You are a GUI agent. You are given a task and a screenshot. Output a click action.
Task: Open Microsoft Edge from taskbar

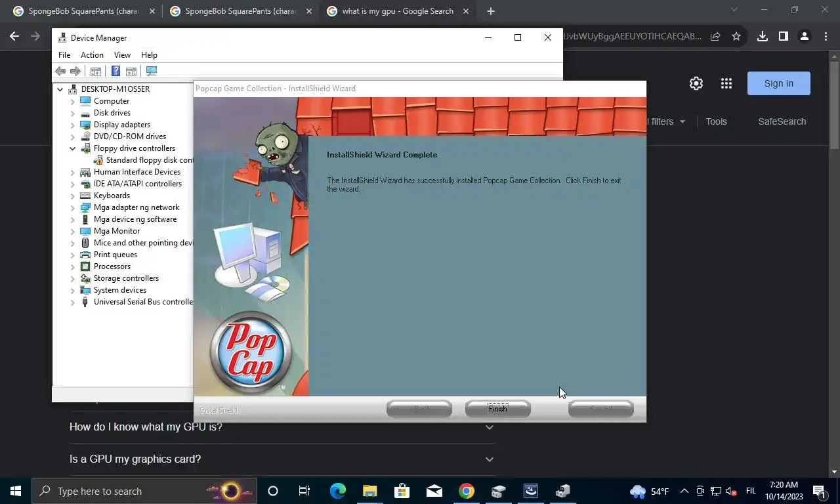pos(337,491)
